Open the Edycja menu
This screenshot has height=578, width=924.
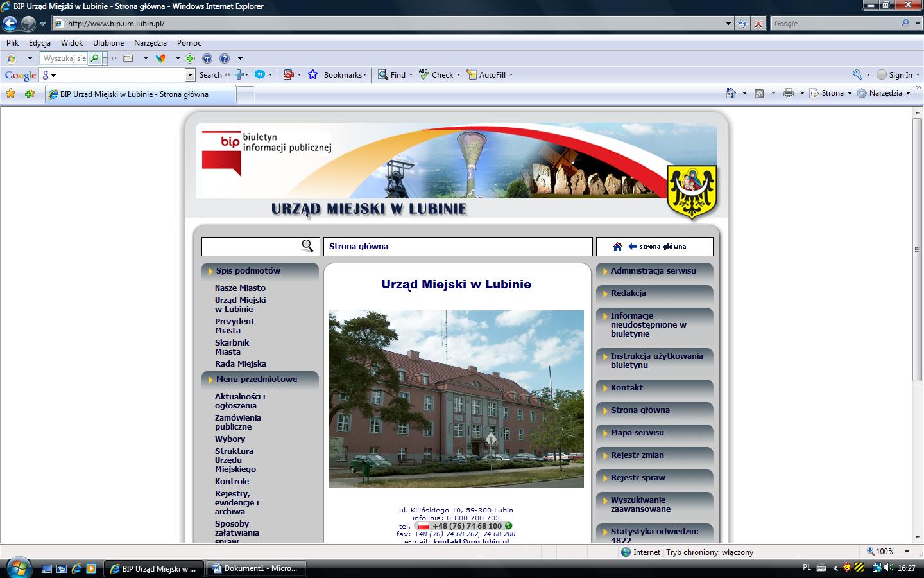pos(40,43)
